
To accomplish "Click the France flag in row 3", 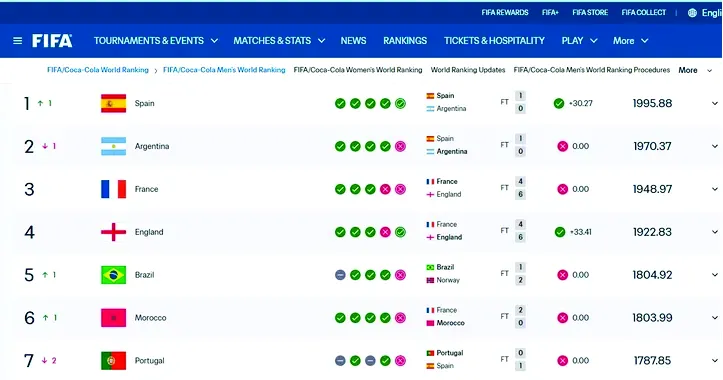I will pyautogui.click(x=113, y=189).
